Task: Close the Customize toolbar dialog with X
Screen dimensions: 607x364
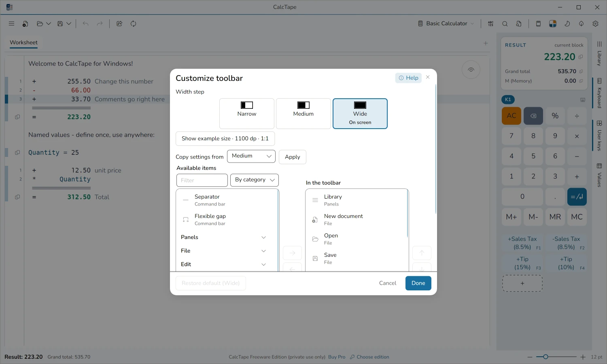Action: 428,77
